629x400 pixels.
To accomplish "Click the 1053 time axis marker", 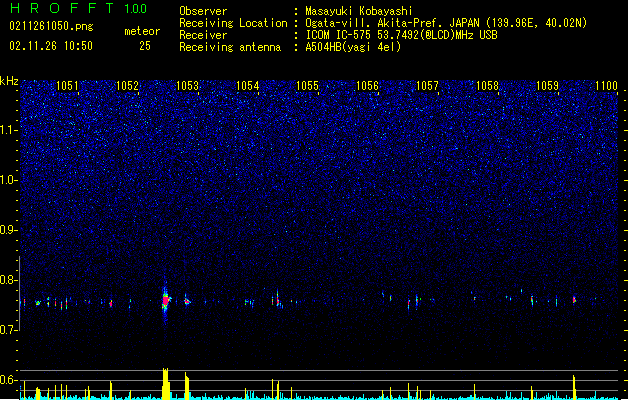I will 187,85.
